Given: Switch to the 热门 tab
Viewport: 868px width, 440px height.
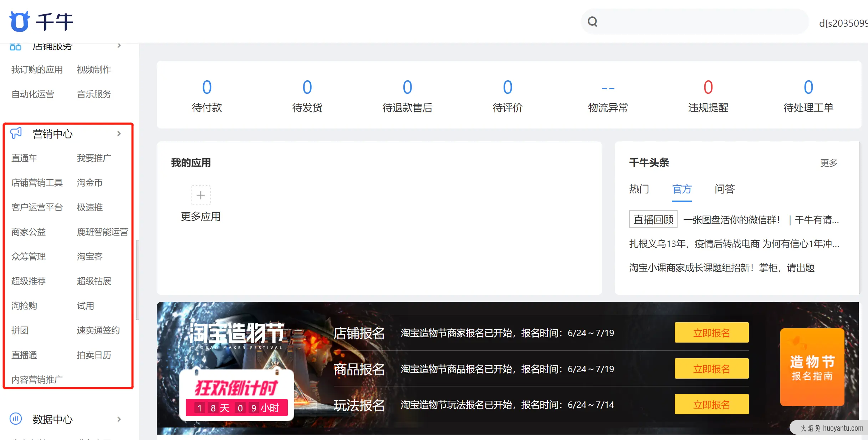Looking at the screenshot, I should [x=639, y=189].
